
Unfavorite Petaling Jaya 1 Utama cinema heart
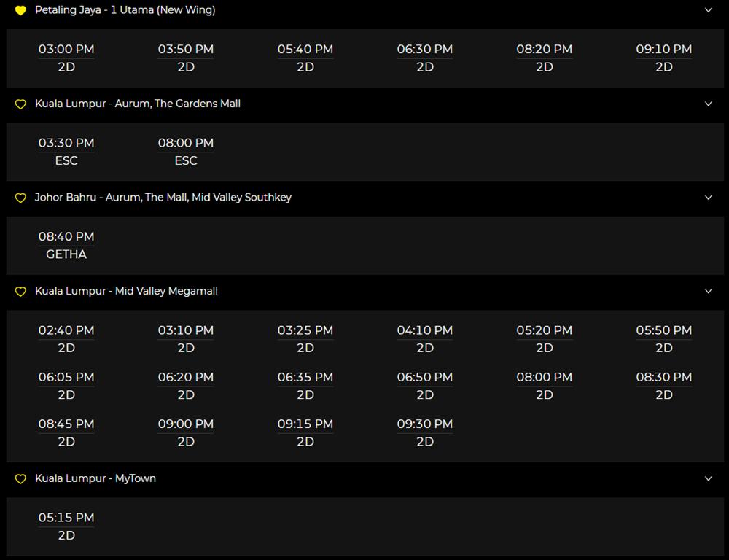[x=20, y=11]
